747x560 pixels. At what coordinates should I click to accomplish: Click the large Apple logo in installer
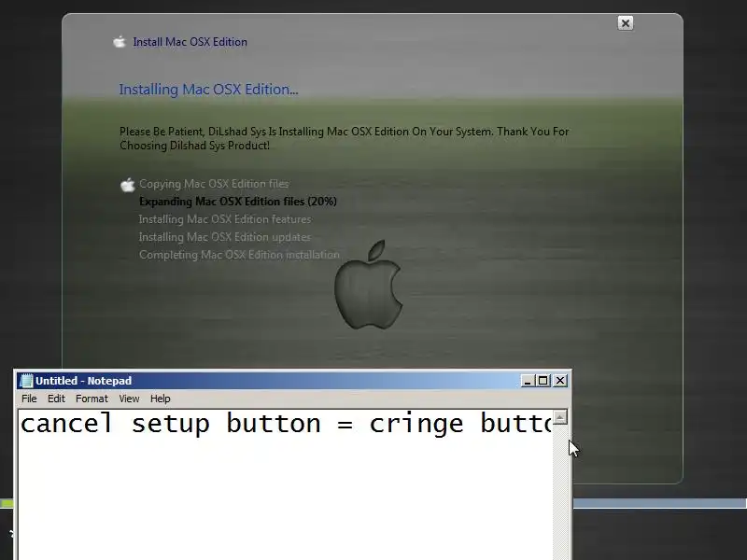[368, 285]
